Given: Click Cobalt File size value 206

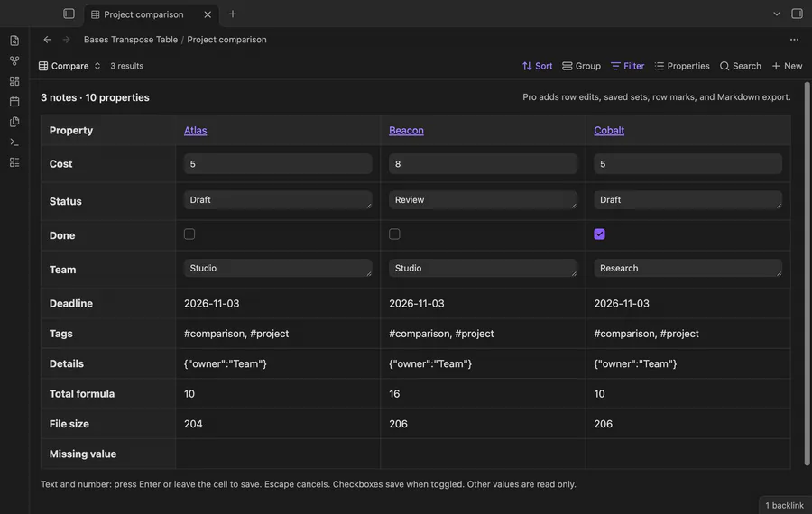Looking at the screenshot, I should pyautogui.click(x=604, y=424).
